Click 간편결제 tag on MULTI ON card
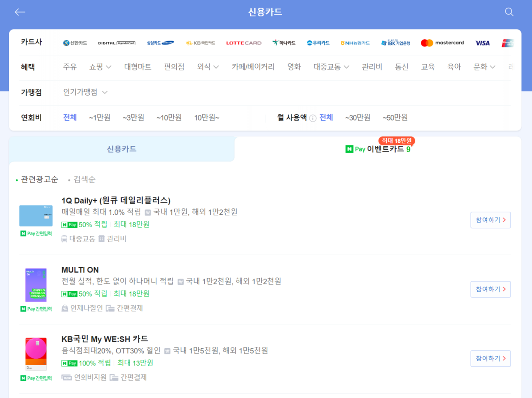Image resolution: width=532 pixels, height=398 pixels. 124,308
